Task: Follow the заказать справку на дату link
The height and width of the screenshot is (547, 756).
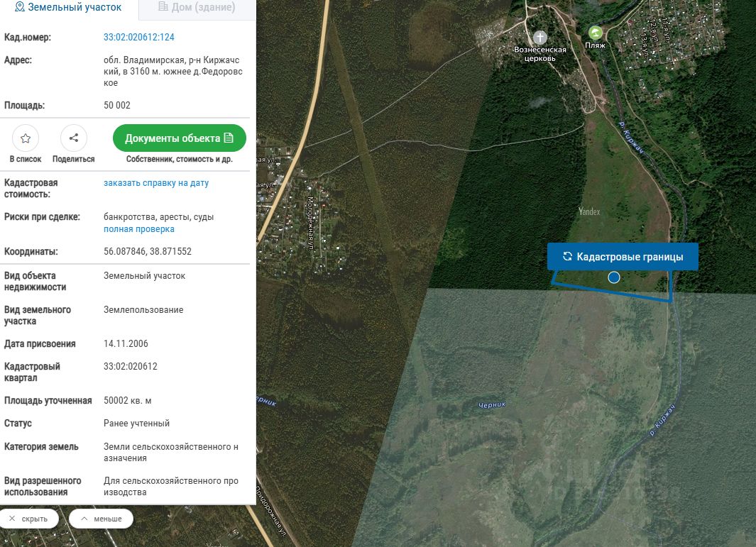Action: tap(156, 182)
